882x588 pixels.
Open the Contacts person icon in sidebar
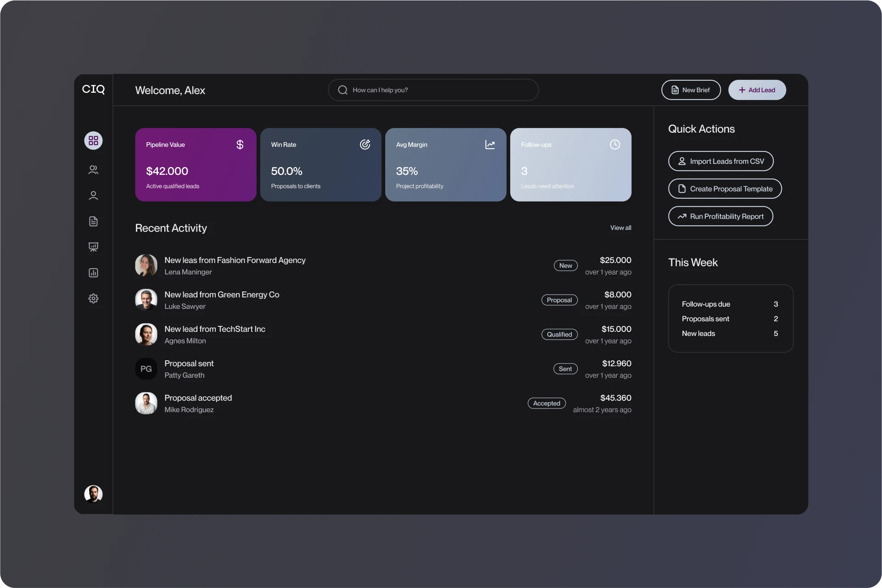93,196
